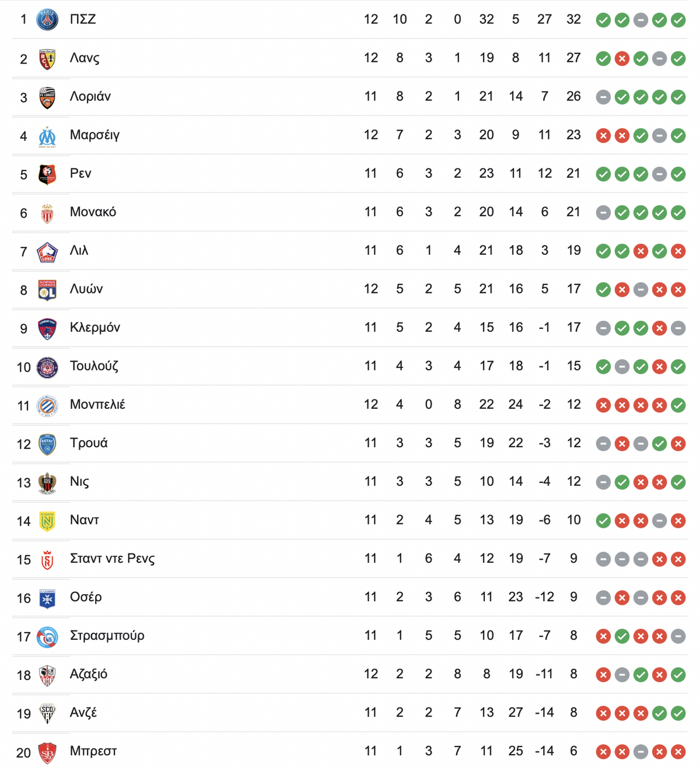
Task: Click Λανς's red loss indicator
Action: pyautogui.click(x=622, y=59)
